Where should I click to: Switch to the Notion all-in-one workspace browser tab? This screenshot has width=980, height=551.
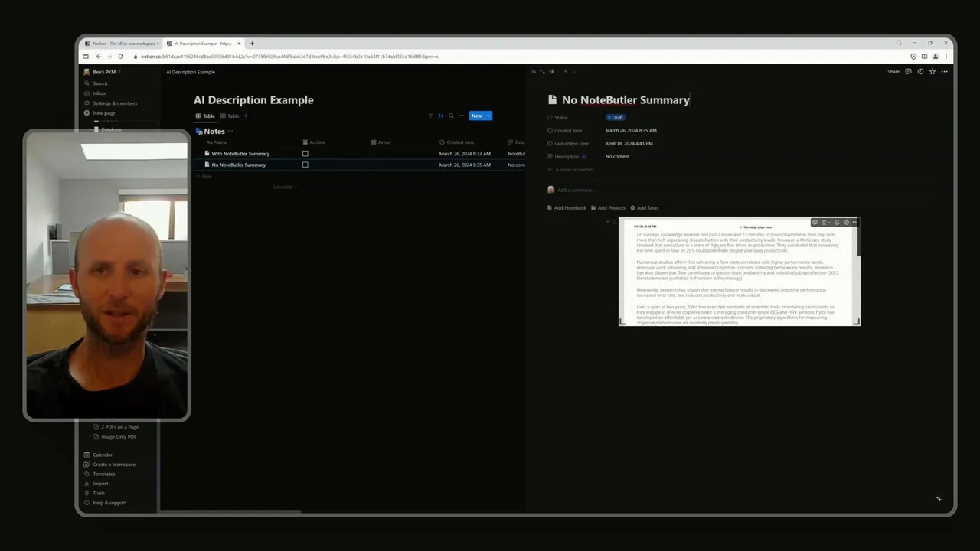click(x=120, y=44)
